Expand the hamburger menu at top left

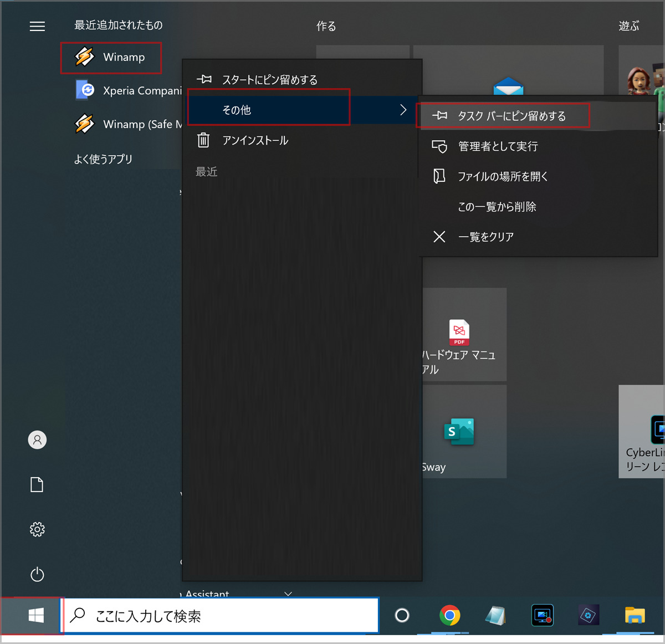click(x=37, y=26)
